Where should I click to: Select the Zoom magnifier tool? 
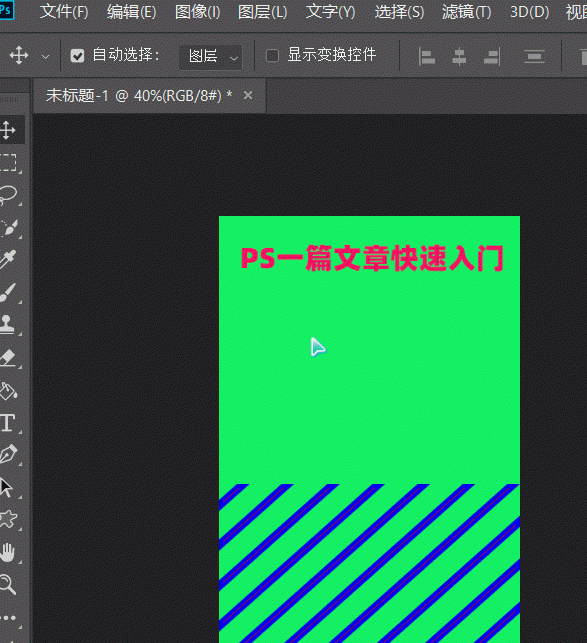[x=7, y=584]
